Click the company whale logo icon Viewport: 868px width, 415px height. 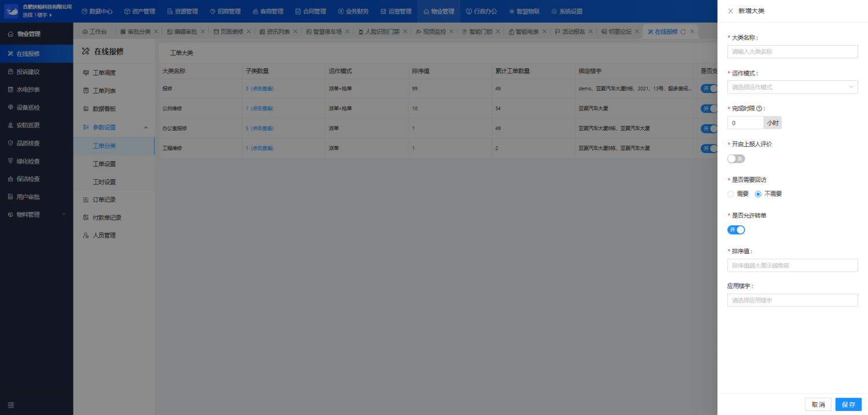click(12, 11)
